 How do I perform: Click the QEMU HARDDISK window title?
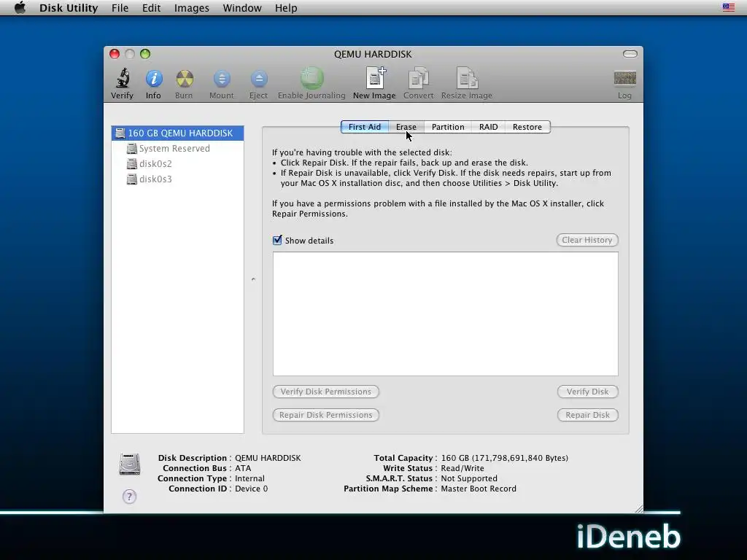tap(373, 54)
